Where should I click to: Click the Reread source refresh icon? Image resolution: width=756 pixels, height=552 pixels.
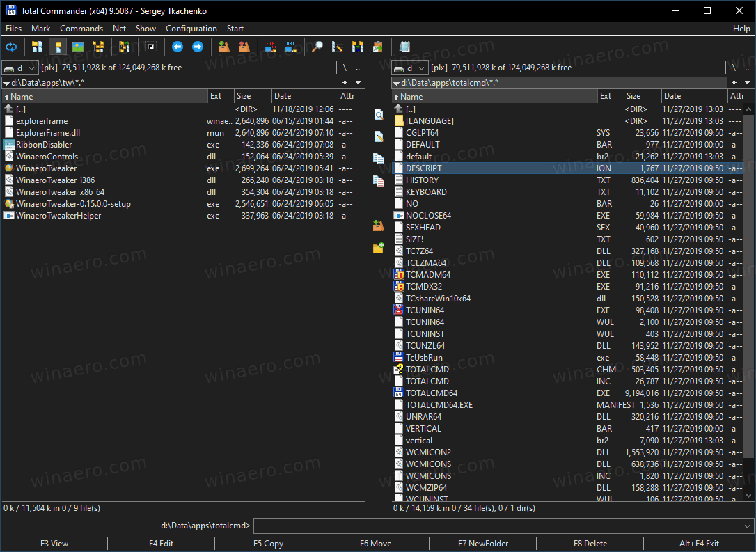(10, 47)
